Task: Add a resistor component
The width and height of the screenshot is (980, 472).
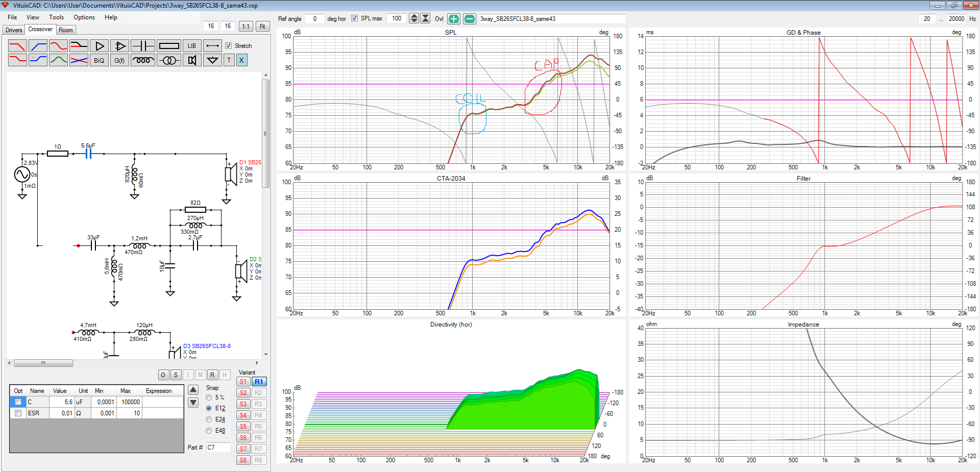Action: point(169,46)
